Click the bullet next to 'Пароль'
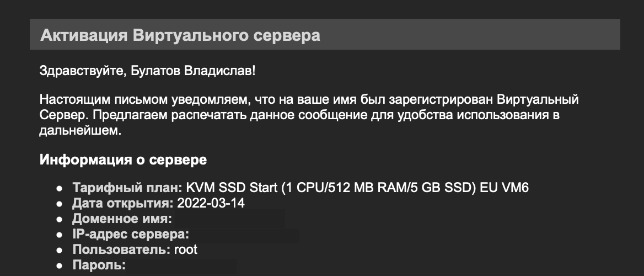The image size is (644, 276). pos(60,266)
